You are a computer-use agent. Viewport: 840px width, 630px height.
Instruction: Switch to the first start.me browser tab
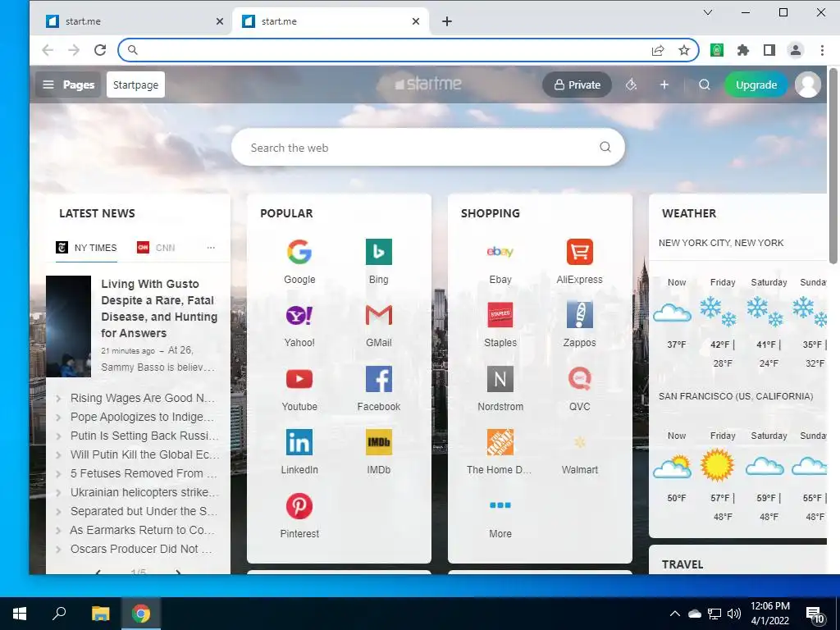(x=130, y=21)
